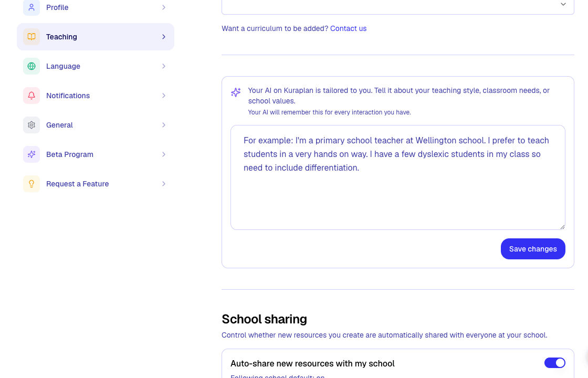Click chevron arrow next to Beta Program

coord(164,154)
